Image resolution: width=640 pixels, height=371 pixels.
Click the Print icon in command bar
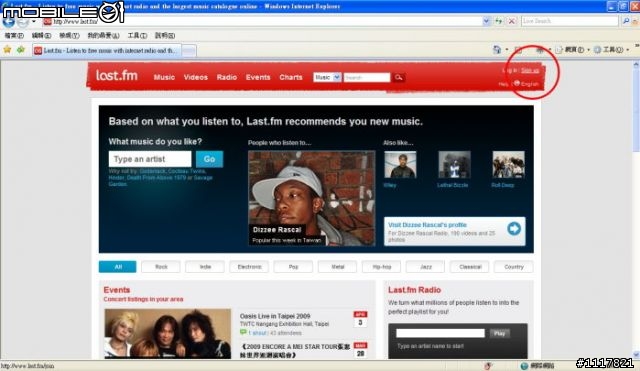[540, 50]
